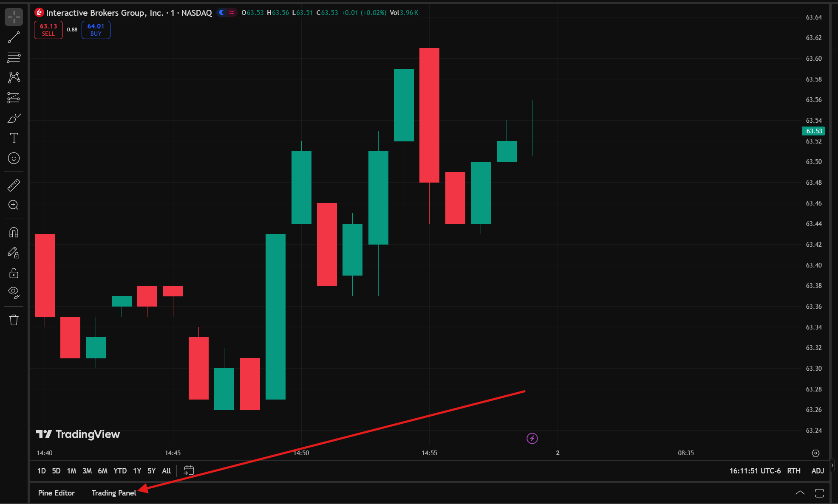Click the 14:45 time axis label

click(173, 453)
